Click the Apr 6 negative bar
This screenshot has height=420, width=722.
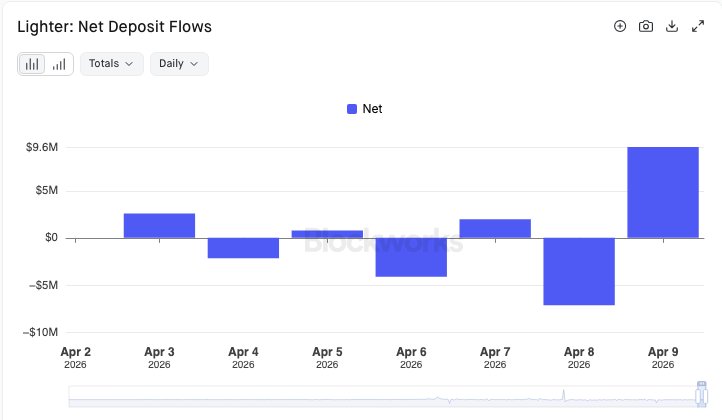coord(411,257)
